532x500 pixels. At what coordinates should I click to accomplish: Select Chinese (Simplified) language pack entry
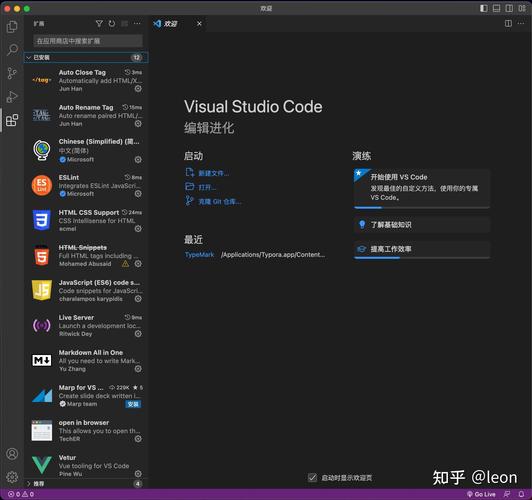click(x=86, y=150)
